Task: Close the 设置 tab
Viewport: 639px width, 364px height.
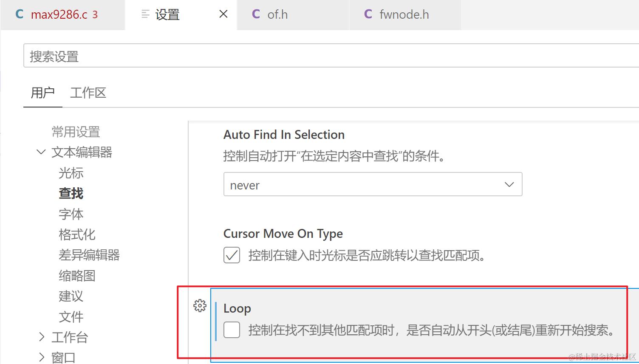Action: [223, 14]
